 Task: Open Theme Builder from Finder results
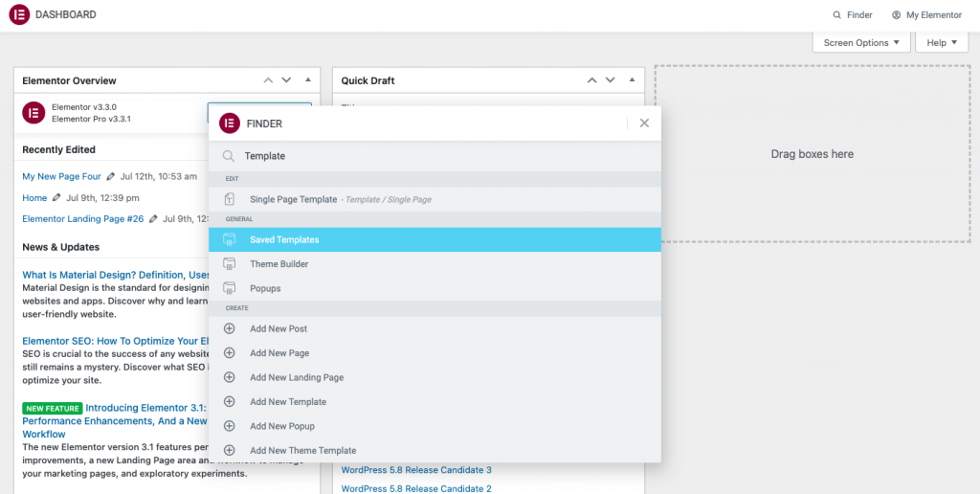tap(434, 264)
